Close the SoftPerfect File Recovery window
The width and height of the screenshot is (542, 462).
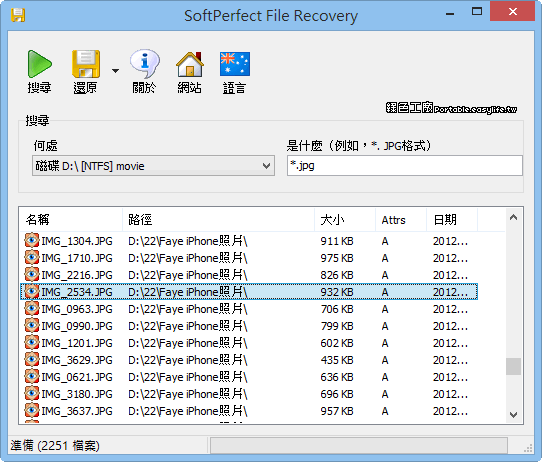[x=513, y=12]
